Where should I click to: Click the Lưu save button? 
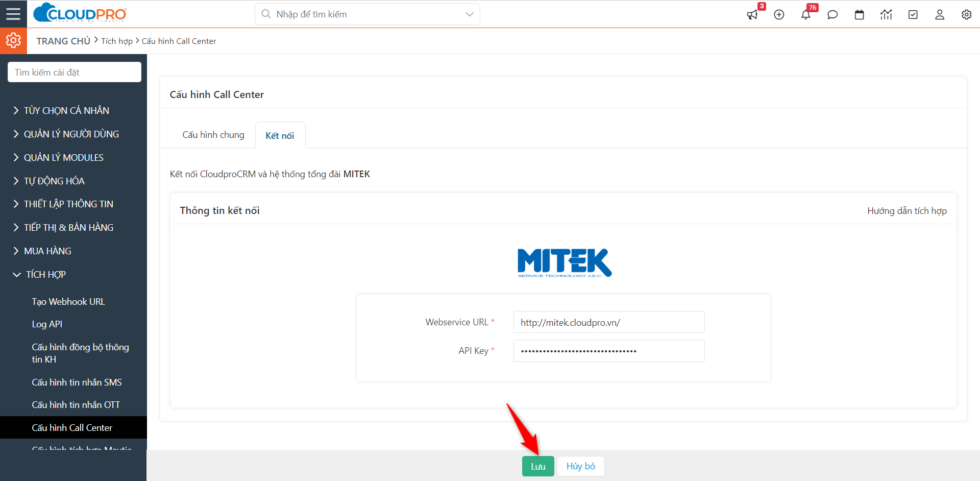[538, 466]
